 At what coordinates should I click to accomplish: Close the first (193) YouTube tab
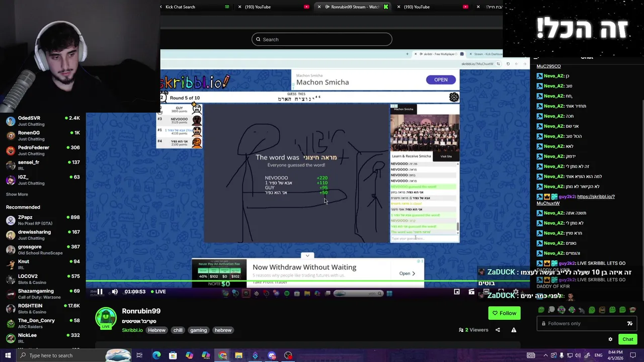[239, 7]
